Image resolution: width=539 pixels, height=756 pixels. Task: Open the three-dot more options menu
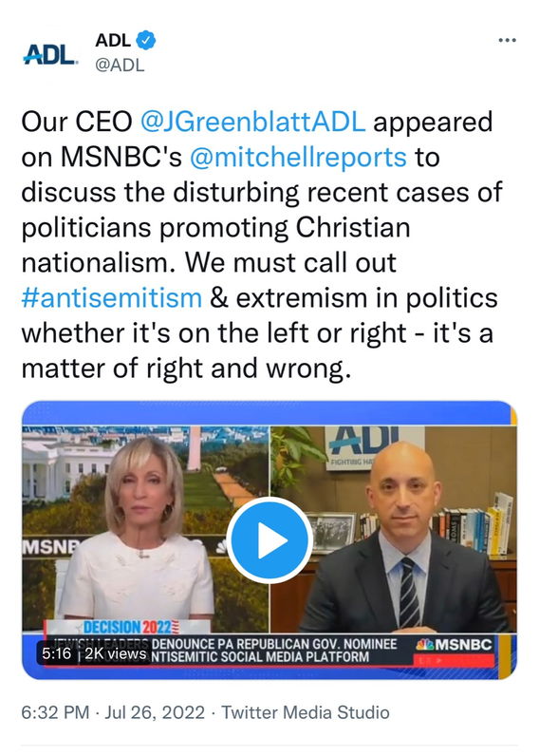(x=507, y=40)
